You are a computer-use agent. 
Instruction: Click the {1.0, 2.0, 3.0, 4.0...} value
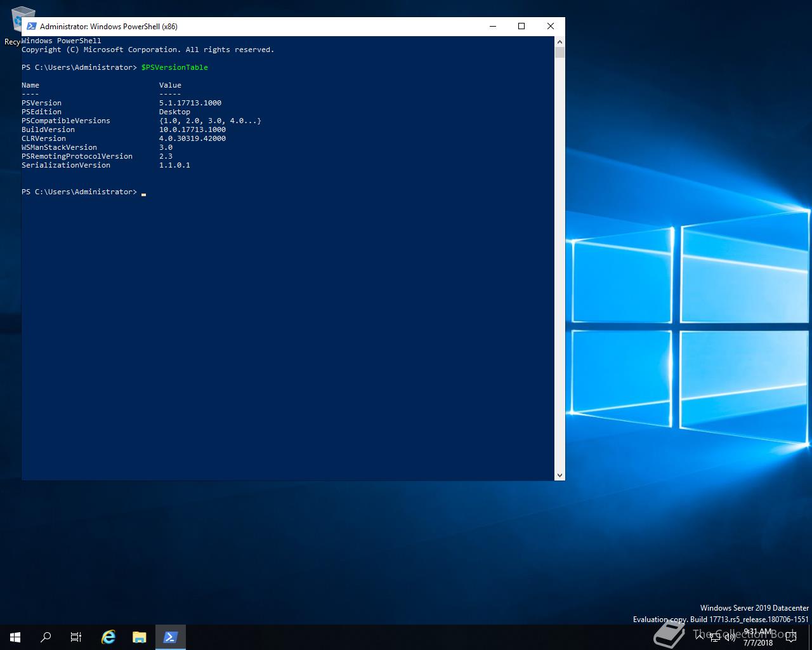pyautogui.click(x=210, y=121)
